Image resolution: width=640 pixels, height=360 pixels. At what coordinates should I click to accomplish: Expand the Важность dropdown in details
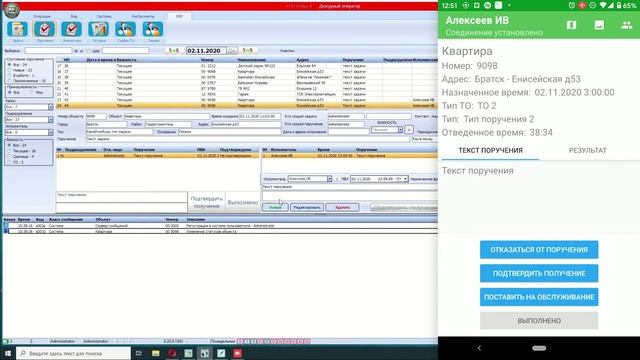400,130
